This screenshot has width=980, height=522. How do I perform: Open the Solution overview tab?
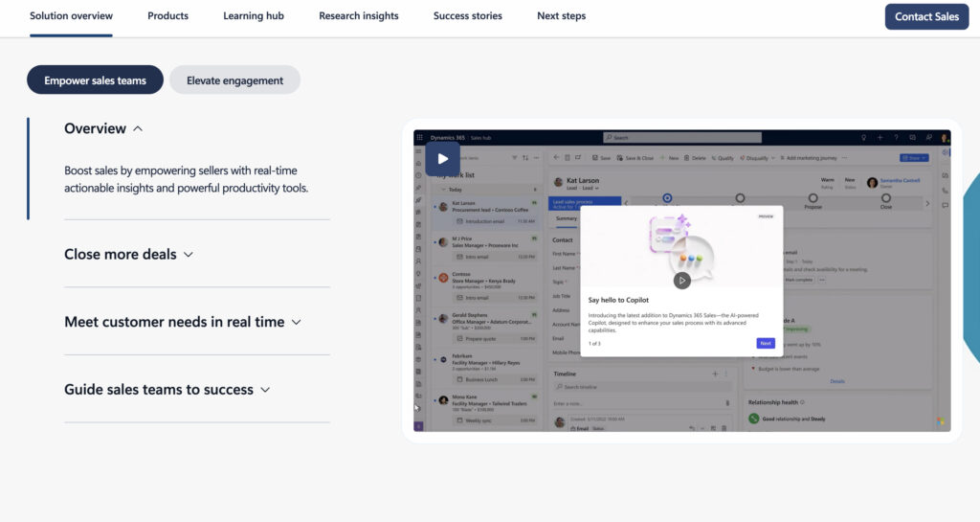pyautogui.click(x=71, y=16)
